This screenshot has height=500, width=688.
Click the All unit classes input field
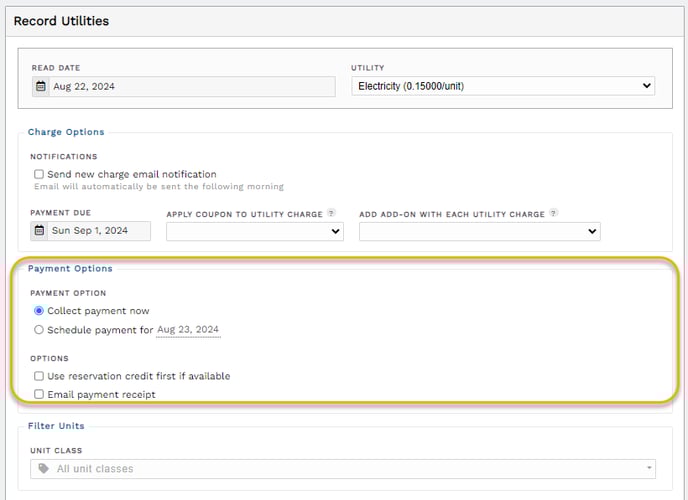343,469
